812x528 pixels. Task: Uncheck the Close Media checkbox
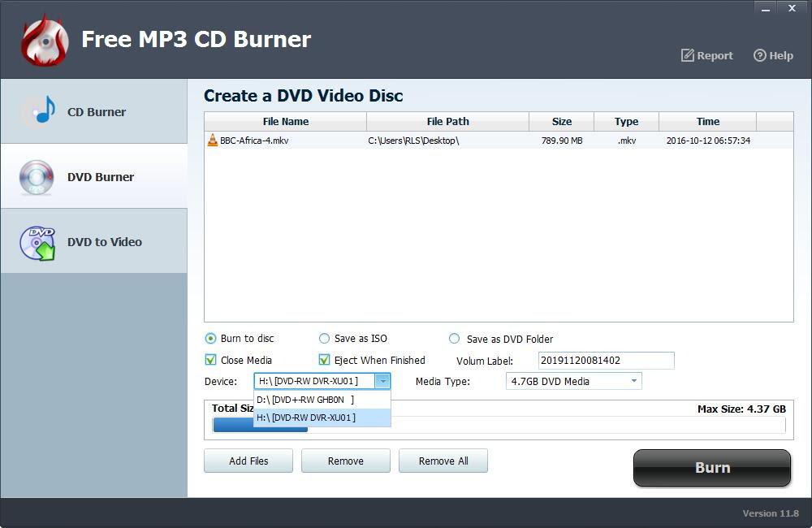pyautogui.click(x=211, y=360)
